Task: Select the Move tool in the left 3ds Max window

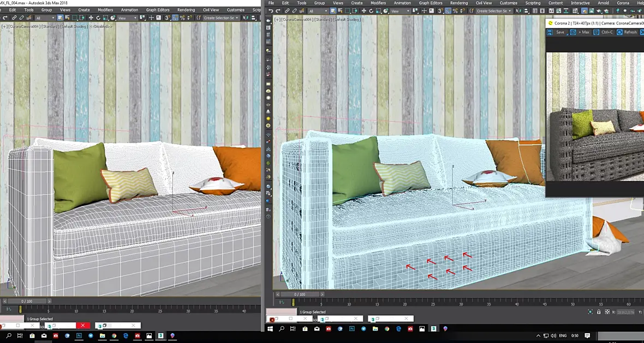Action: [91, 17]
